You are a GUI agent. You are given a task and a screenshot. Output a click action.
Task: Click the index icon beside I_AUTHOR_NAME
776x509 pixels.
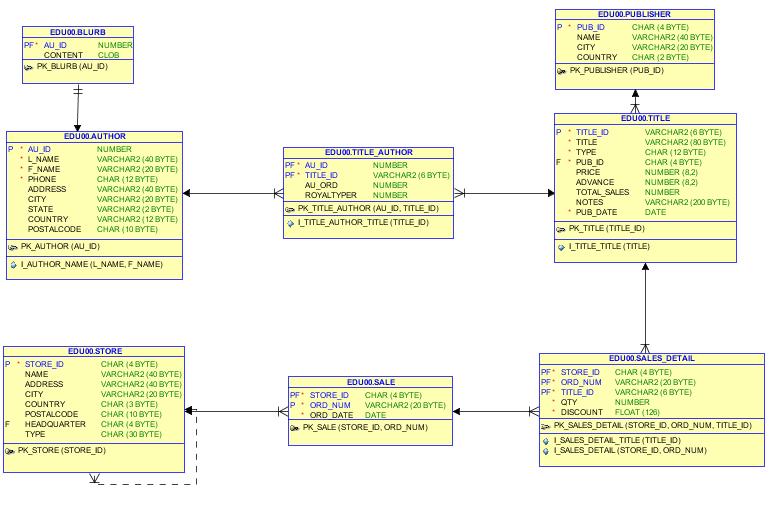[13, 265]
